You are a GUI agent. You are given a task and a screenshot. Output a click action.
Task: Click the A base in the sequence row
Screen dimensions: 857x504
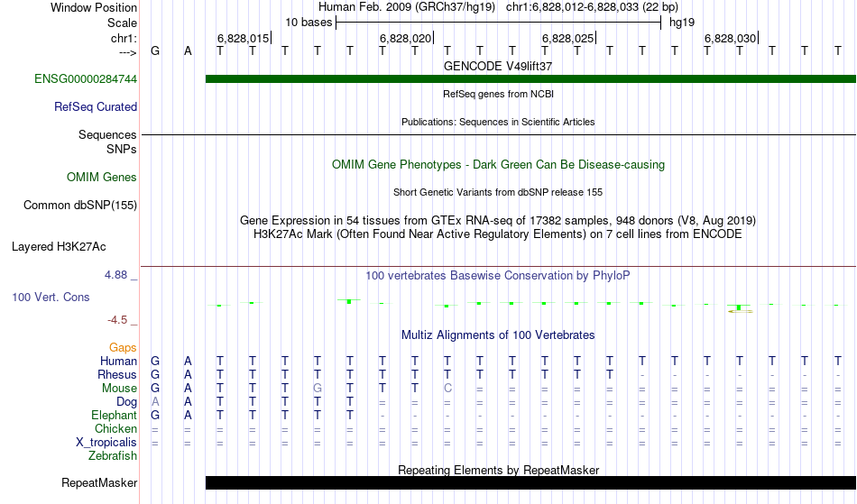(188, 51)
